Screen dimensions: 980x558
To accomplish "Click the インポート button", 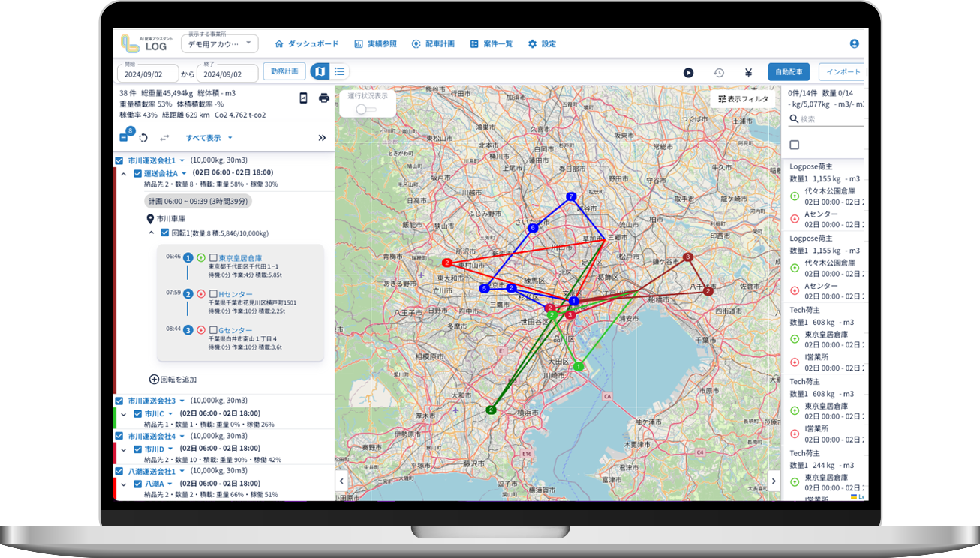I will pyautogui.click(x=842, y=72).
